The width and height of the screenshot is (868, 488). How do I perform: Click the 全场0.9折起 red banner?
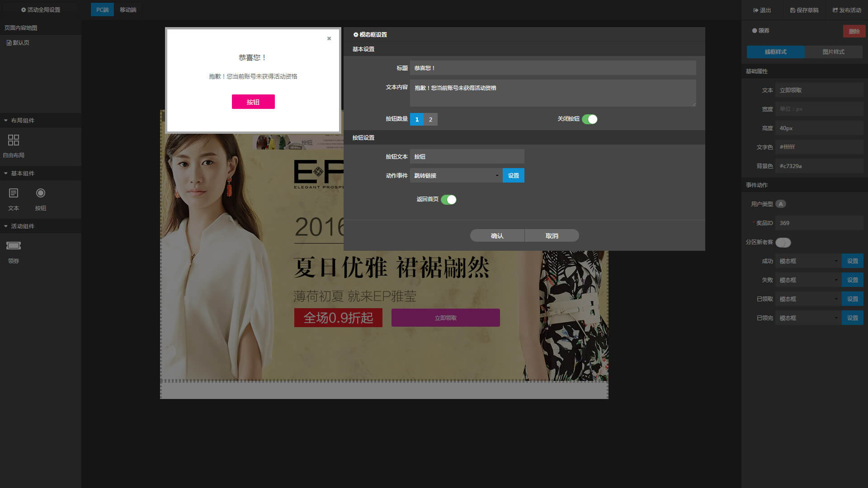point(338,318)
